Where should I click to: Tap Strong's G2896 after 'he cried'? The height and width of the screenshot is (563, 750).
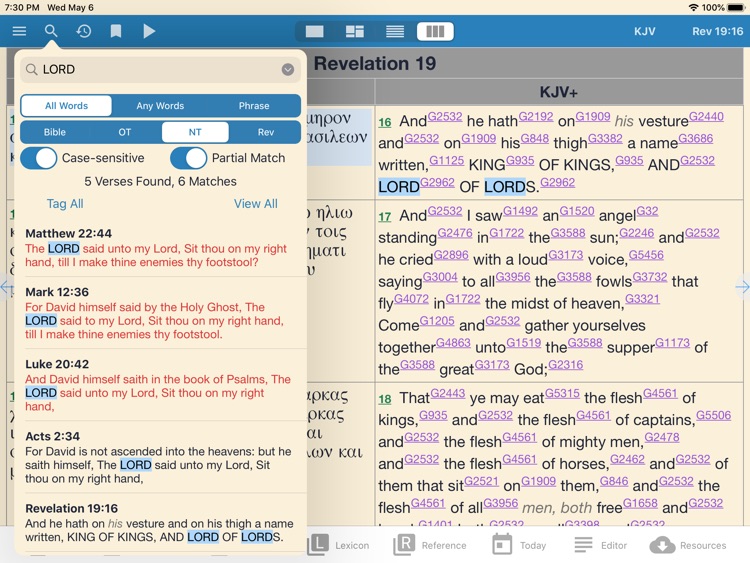[x=451, y=255]
